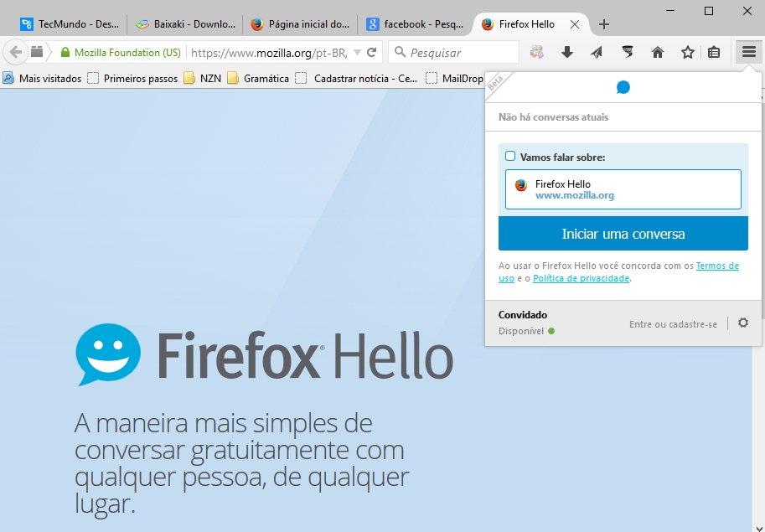Screen dimensions: 765x532
Task: Show bookmarks list icon next to star
Action: pos(714,52)
